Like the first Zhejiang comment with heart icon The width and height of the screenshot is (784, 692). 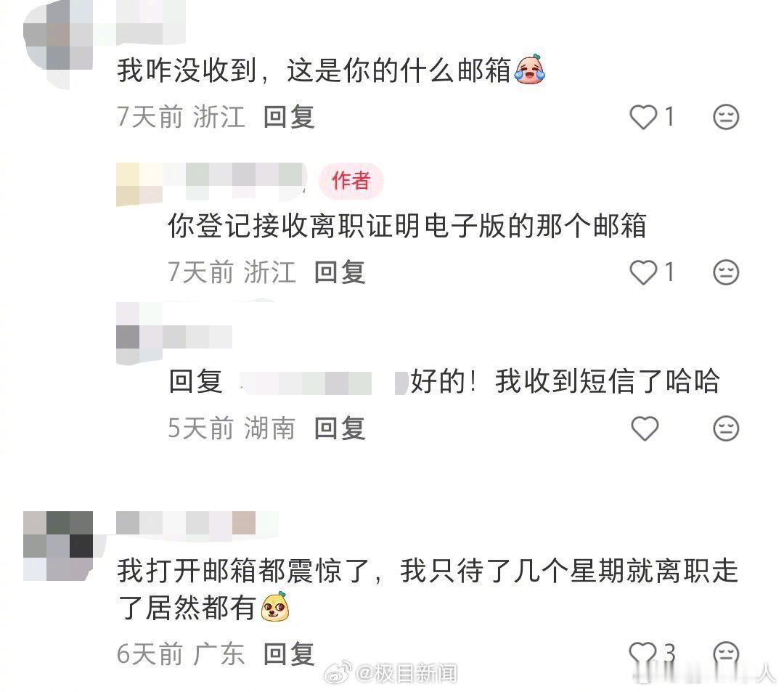click(643, 118)
